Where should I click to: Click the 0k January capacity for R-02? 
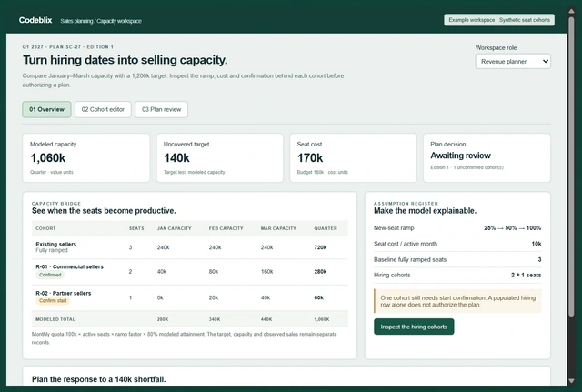160,297
